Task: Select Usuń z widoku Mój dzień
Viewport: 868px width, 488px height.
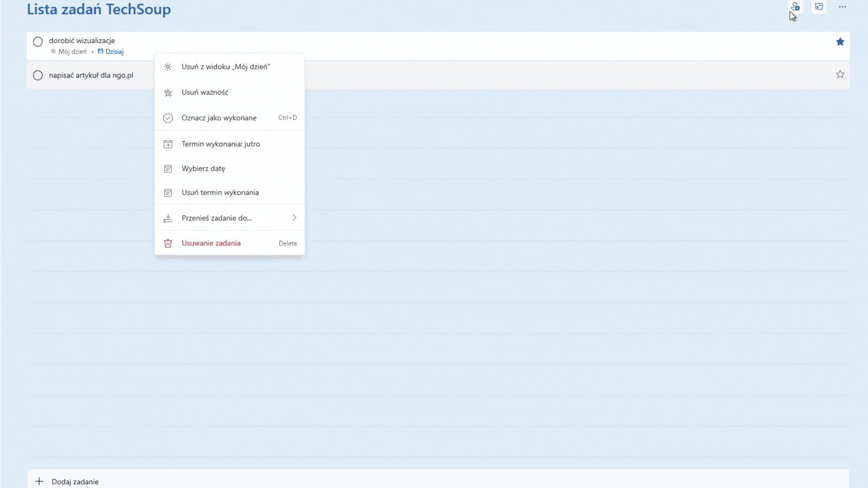Action: click(226, 67)
